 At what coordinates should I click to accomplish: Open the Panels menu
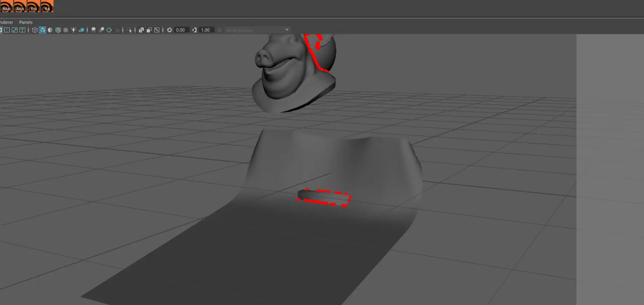tap(26, 22)
